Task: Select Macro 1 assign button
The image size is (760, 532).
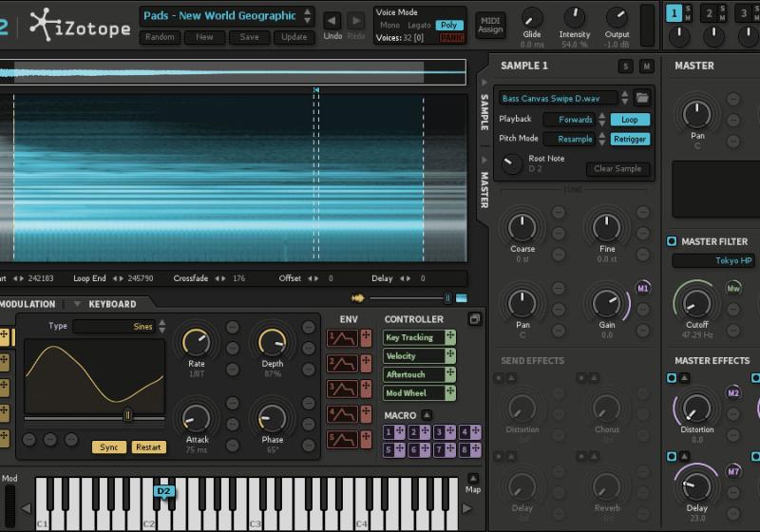Action: (394, 431)
